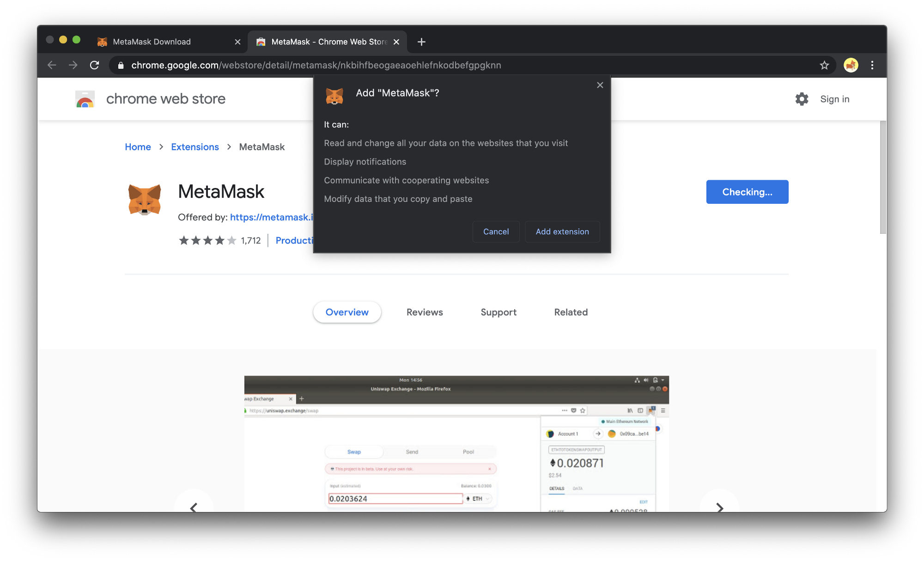The height and width of the screenshot is (561, 924).
Task: Open web store settings gear
Action: 802,99
